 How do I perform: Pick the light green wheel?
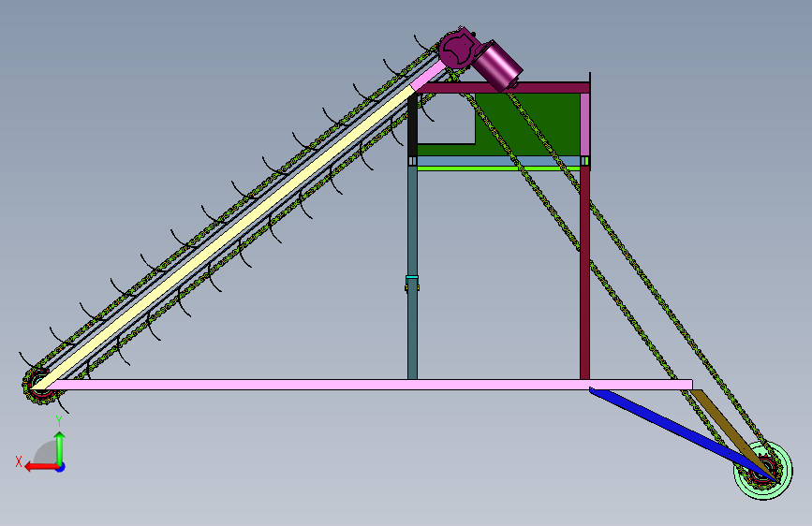(763, 470)
